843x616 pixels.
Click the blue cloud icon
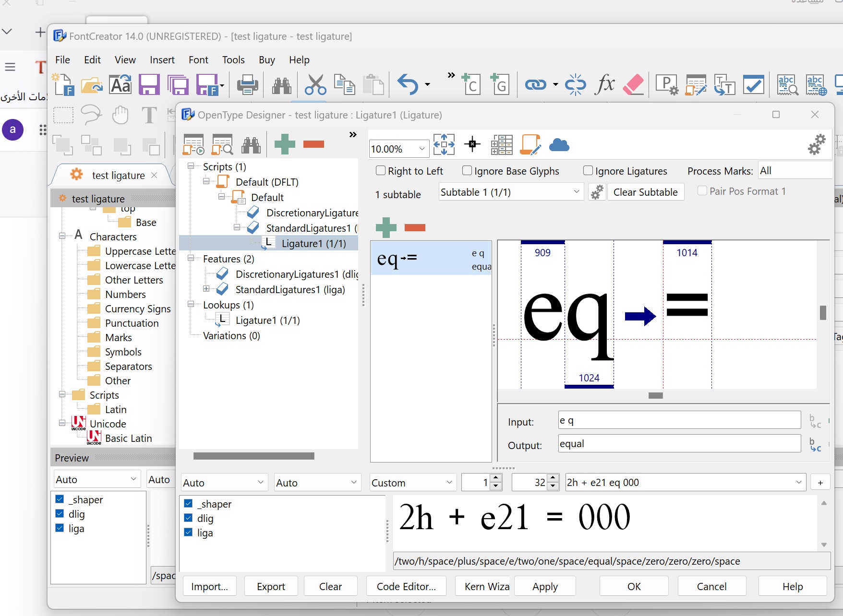click(x=559, y=144)
